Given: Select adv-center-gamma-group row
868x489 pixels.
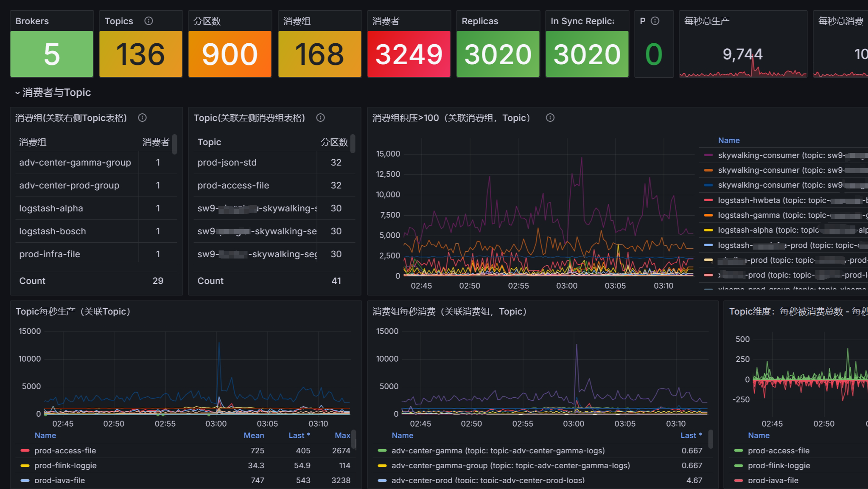Looking at the screenshot, I should pyautogui.click(x=96, y=163).
